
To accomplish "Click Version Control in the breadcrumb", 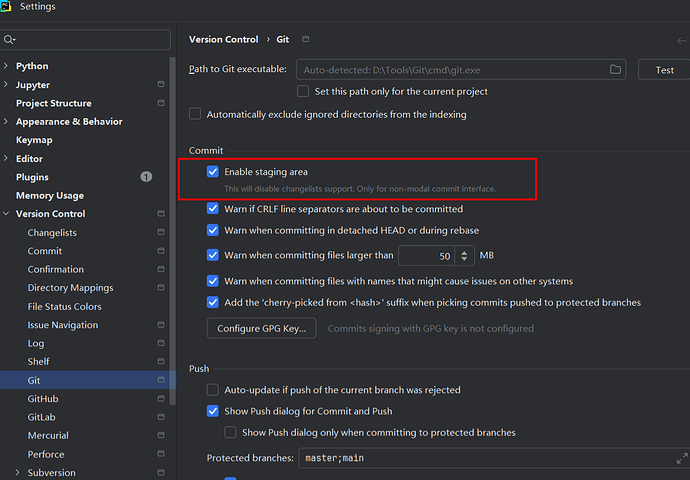I will 224,39.
